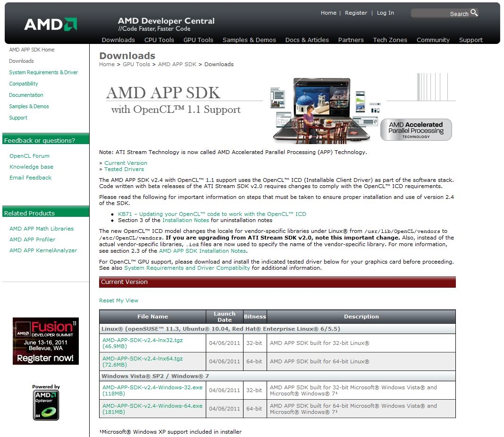Click the Description column header
Screen dimensions: 504x437
(361, 317)
